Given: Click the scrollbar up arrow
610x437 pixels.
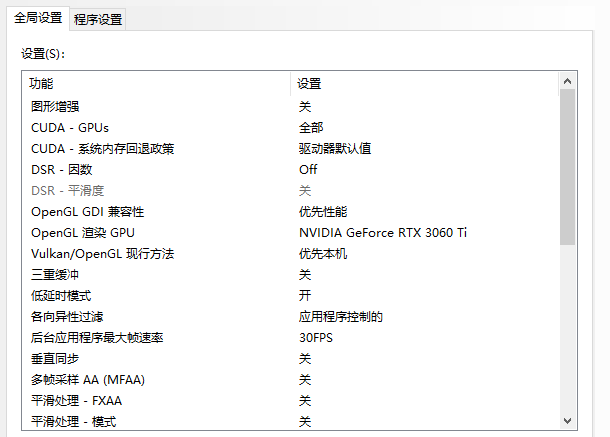Looking at the screenshot, I should pos(567,81).
